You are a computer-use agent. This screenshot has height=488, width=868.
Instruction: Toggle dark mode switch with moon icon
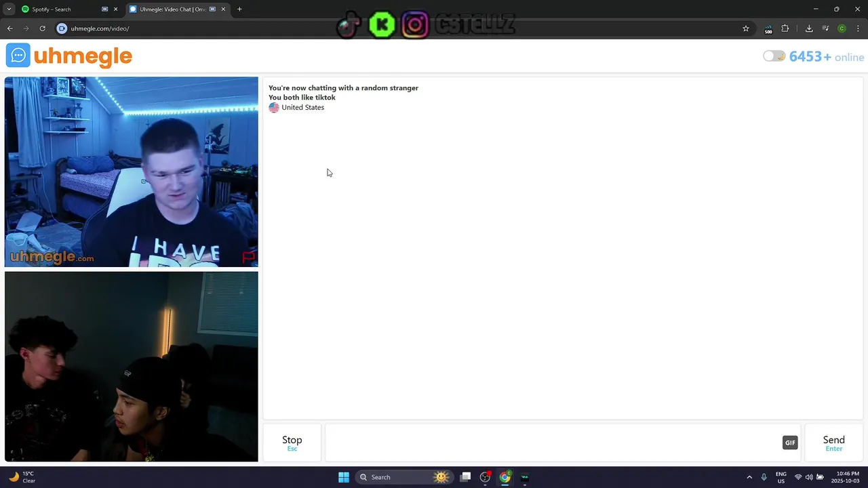[774, 56]
